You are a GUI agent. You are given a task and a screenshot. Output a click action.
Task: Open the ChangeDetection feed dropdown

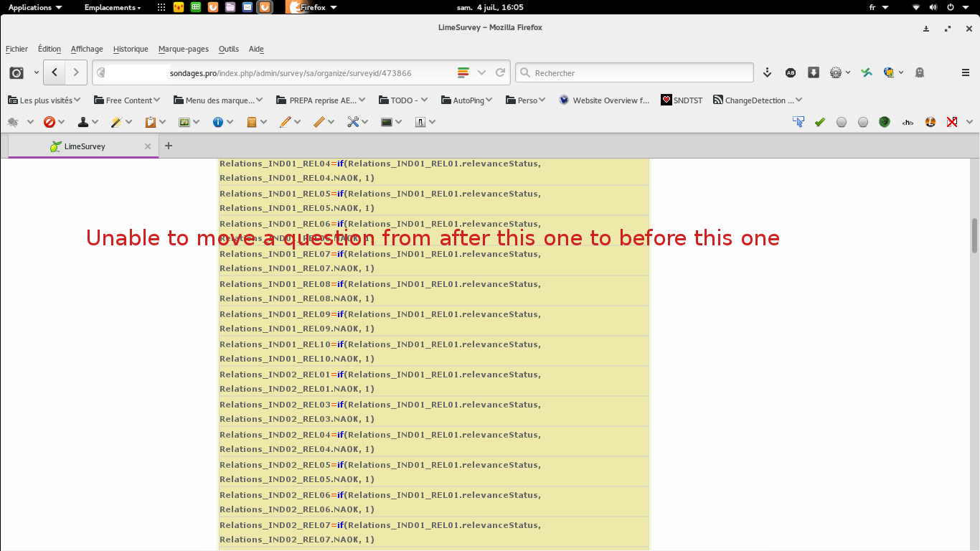[757, 100]
